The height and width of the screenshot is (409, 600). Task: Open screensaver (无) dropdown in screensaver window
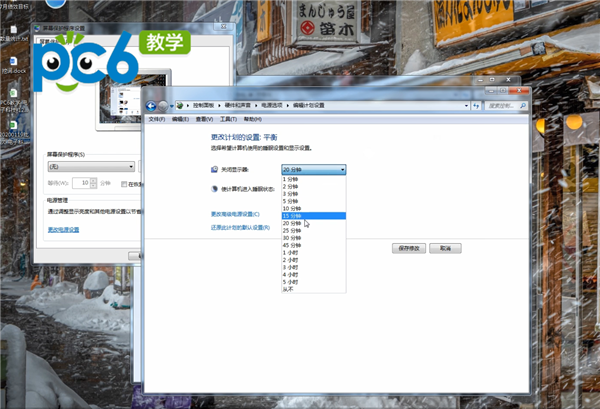point(91,166)
